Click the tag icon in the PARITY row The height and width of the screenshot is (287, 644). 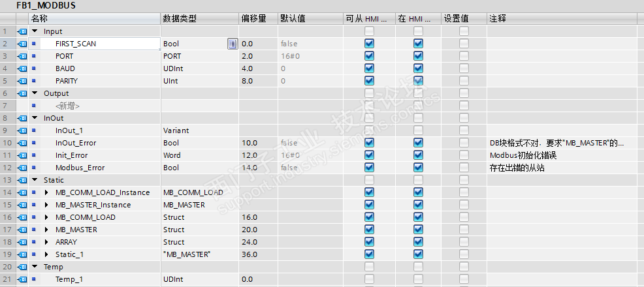click(x=22, y=81)
